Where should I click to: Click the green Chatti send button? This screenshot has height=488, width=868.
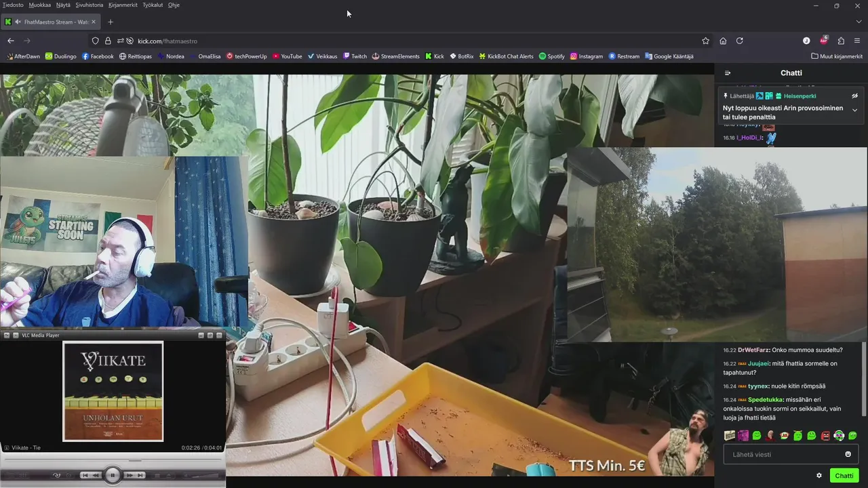click(x=844, y=476)
